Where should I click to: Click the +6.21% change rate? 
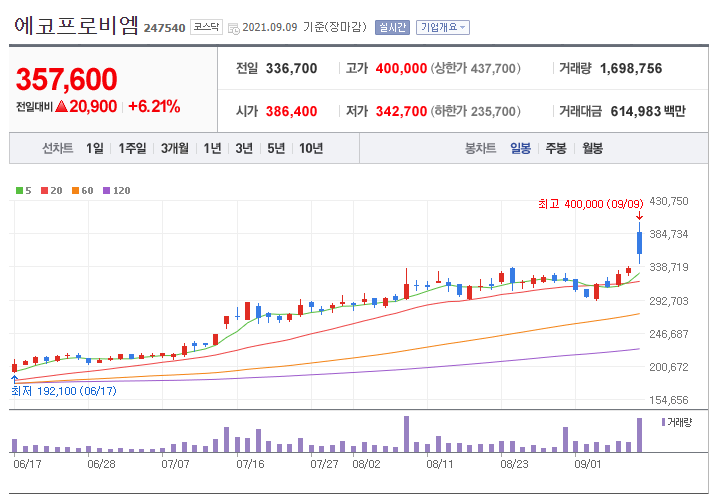[x=154, y=106]
